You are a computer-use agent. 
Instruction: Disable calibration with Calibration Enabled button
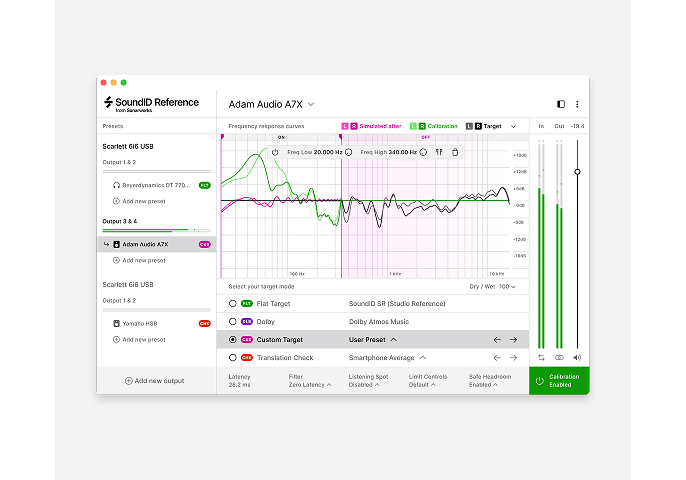click(x=559, y=381)
